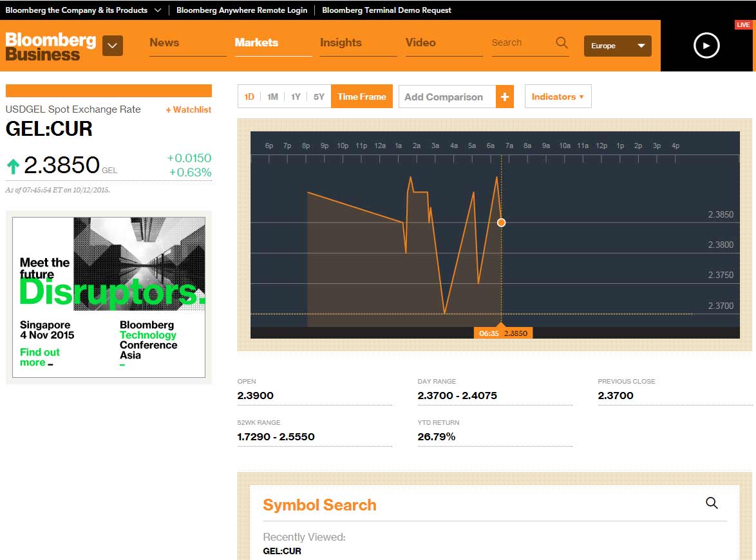Select the 1Y chart range
This screenshot has width=756, height=560.
point(295,96)
